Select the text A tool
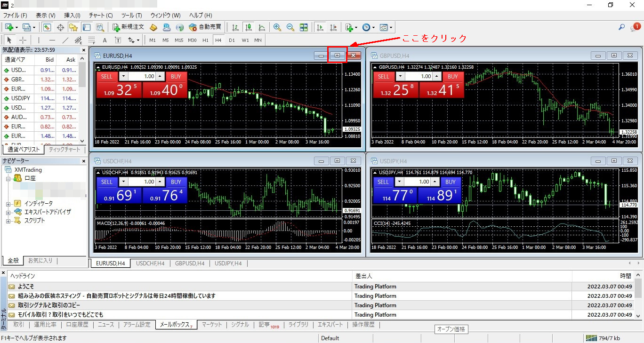The height and width of the screenshot is (343, 644). tap(105, 40)
